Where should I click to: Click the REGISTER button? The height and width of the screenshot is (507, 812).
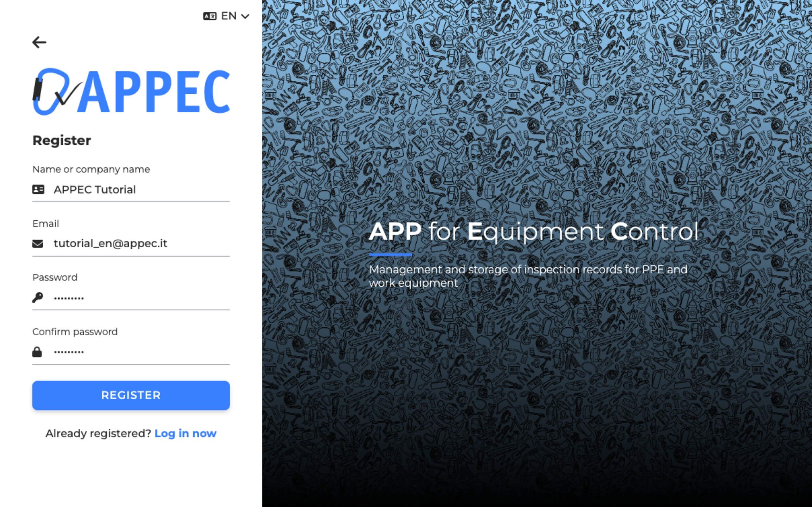[131, 395]
